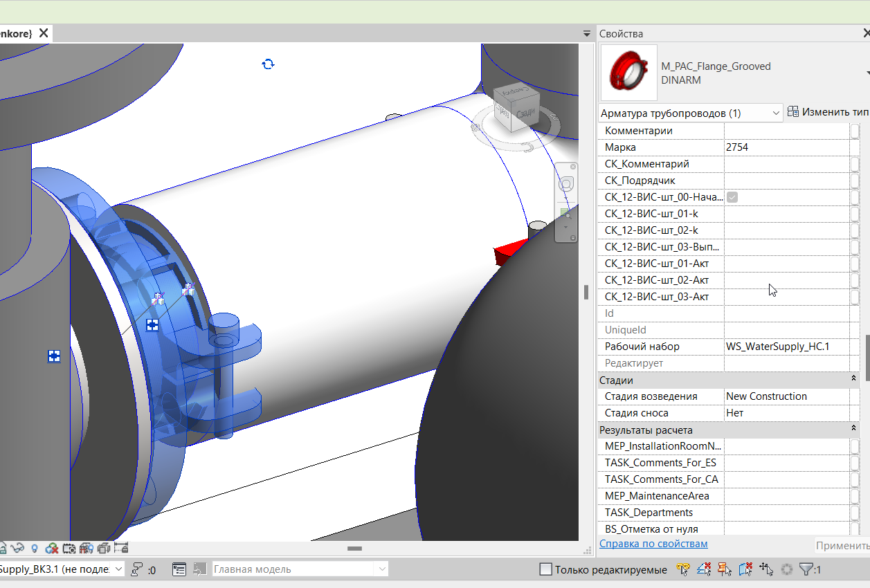
Task: Click 'Изменить тип' button
Action: (828, 112)
